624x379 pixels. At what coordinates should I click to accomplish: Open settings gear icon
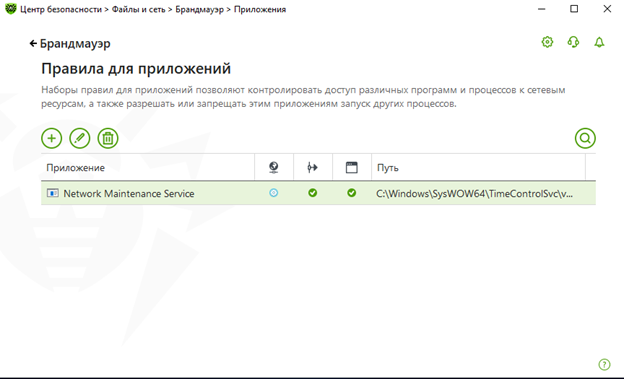(547, 42)
